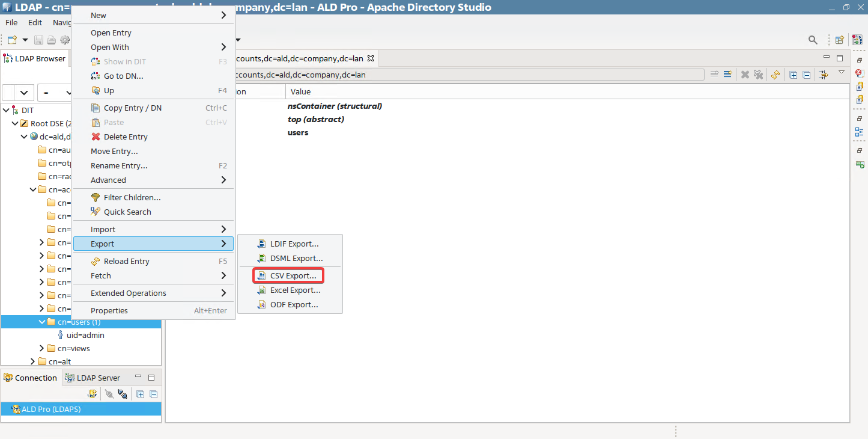The height and width of the screenshot is (439, 868).
Task: Expand the cn=views tree node
Action: point(42,348)
